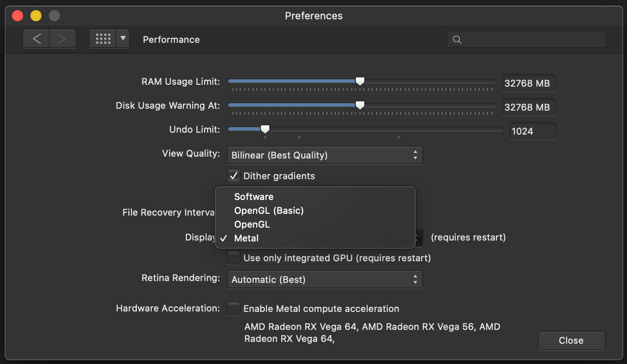Focus the preferences search field

[526, 40]
